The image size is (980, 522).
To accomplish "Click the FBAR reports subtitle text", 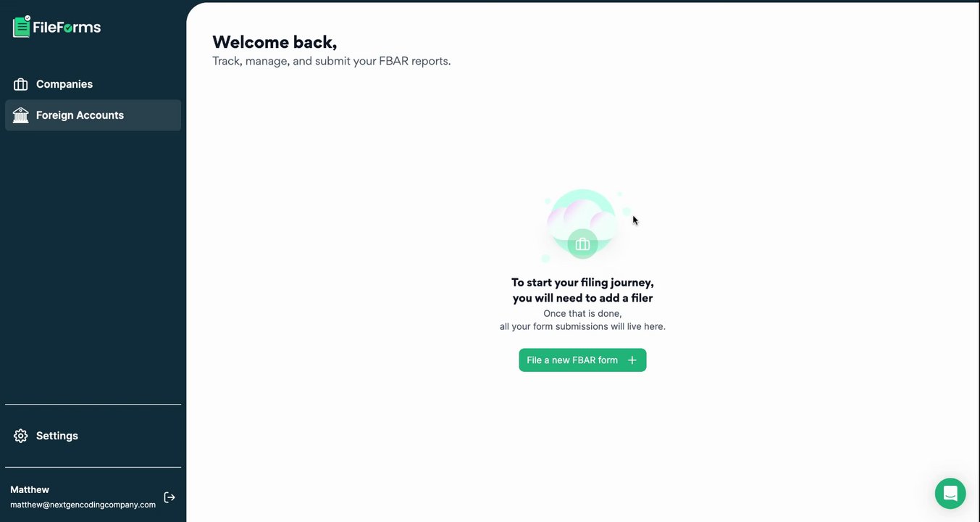I will coord(332,61).
